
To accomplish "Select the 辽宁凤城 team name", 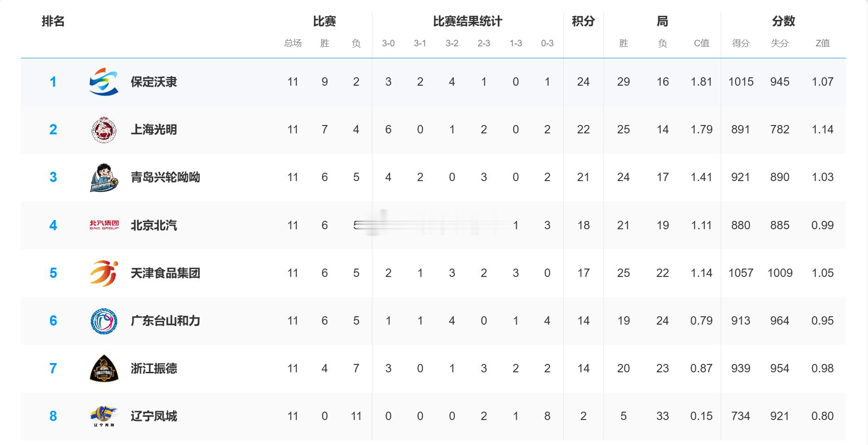I will pyautogui.click(x=154, y=416).
